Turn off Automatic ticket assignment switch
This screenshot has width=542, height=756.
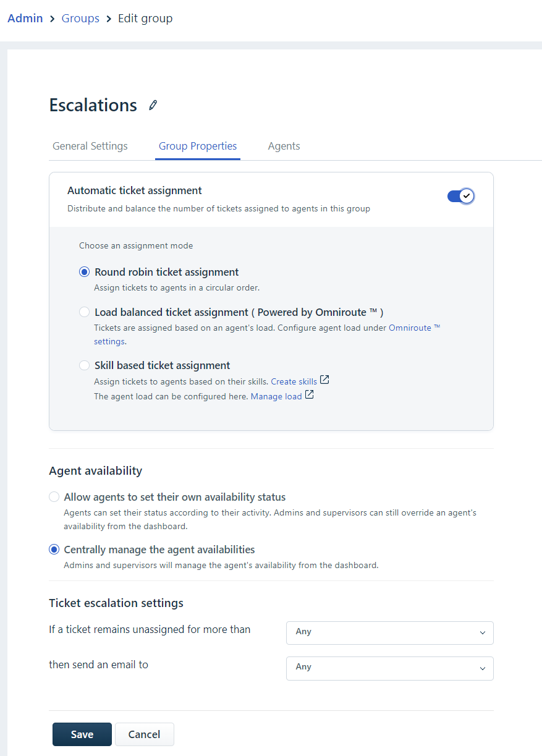460,196
